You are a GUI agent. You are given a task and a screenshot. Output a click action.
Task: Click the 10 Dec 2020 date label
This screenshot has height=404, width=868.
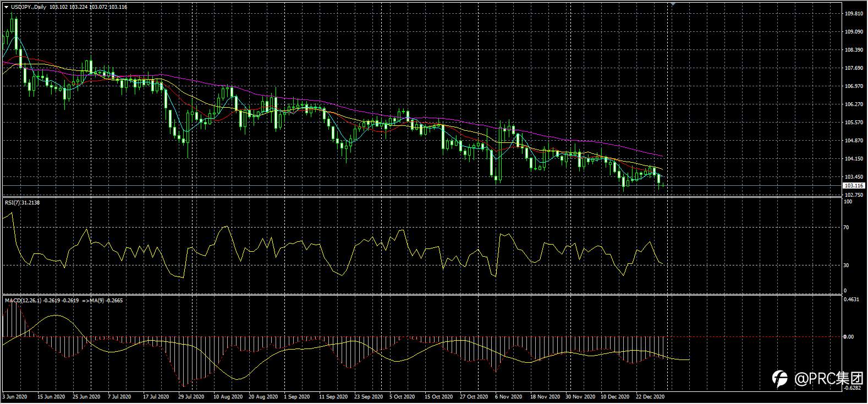click(615, 396)
